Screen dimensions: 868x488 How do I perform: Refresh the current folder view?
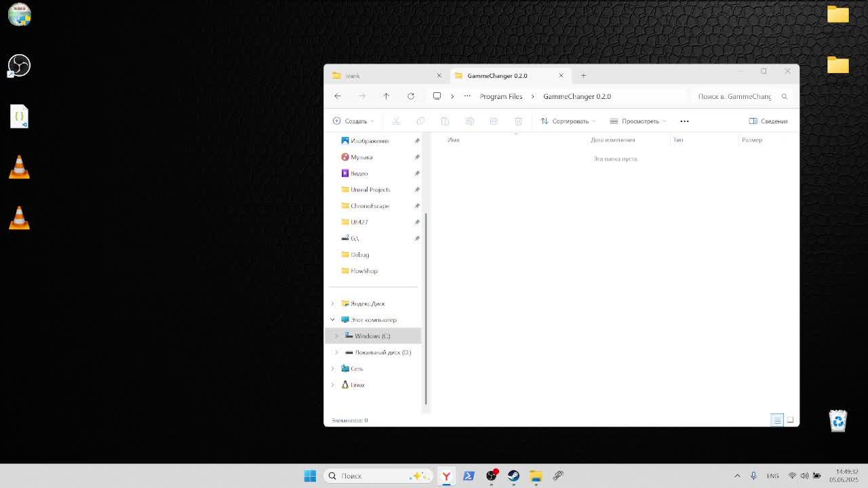(411, 96)
